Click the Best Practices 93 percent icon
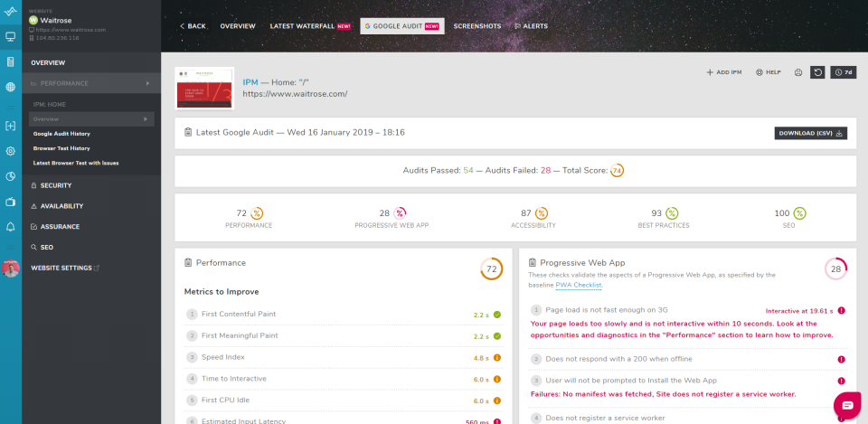The height and width of the screenshot is (424, 868). (672, 213)
